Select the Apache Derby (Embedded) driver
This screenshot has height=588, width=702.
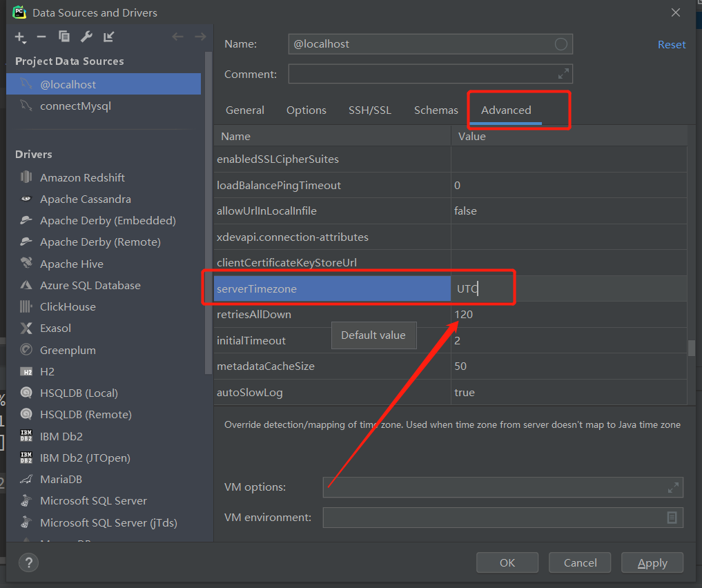tap(108, 221)
